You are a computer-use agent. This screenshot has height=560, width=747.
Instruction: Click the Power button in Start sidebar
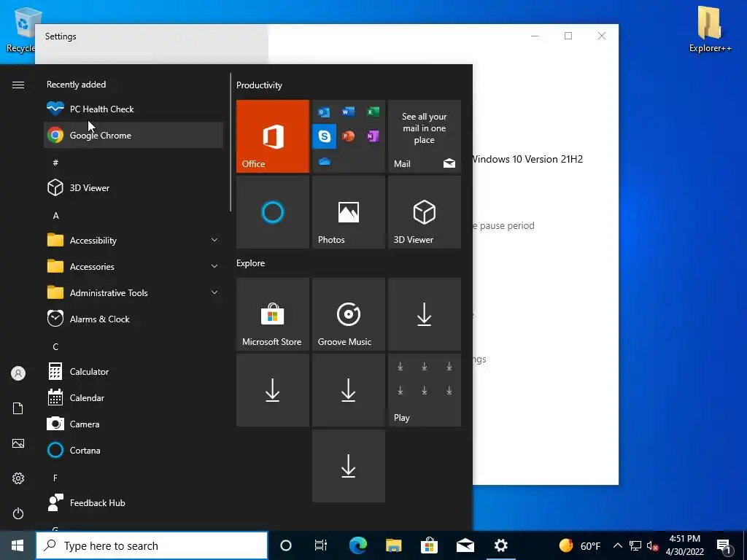point(18,513)
